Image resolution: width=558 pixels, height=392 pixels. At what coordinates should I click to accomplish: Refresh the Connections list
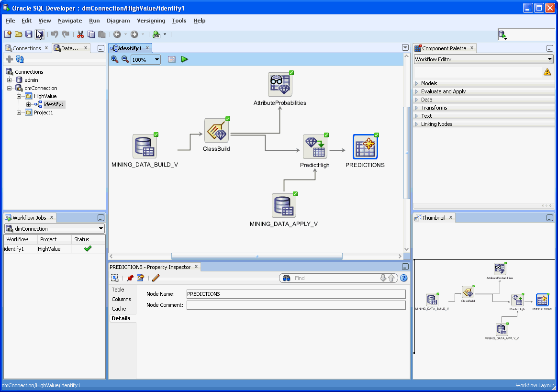[20, 59]
